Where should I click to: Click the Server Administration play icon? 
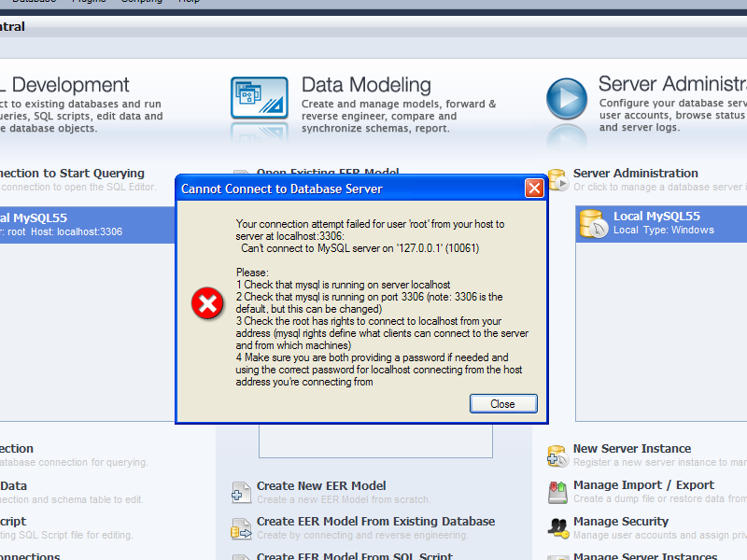pos(567,99)
